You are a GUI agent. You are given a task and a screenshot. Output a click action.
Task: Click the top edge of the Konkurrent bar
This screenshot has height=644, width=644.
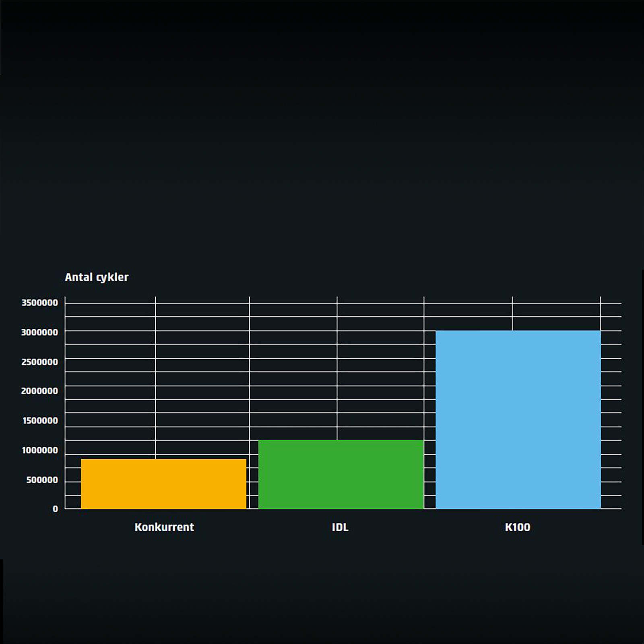point(163,460)
